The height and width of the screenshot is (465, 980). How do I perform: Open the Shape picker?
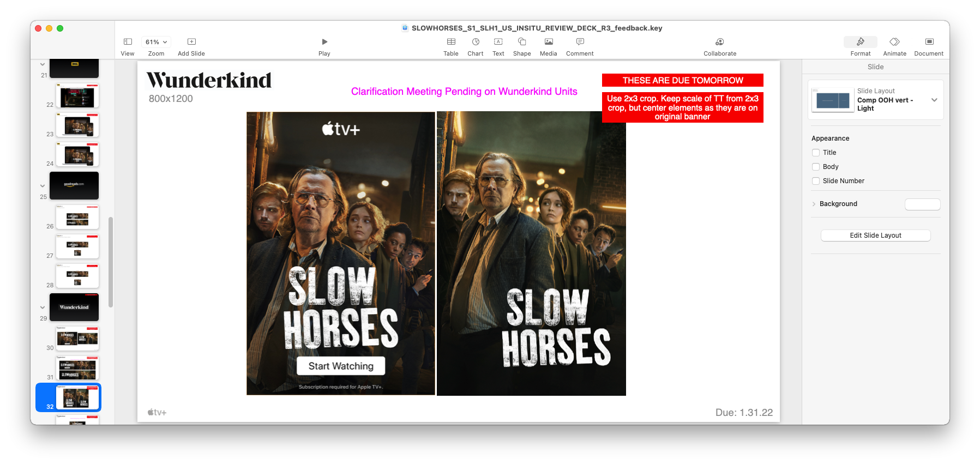tap(522, 42)
